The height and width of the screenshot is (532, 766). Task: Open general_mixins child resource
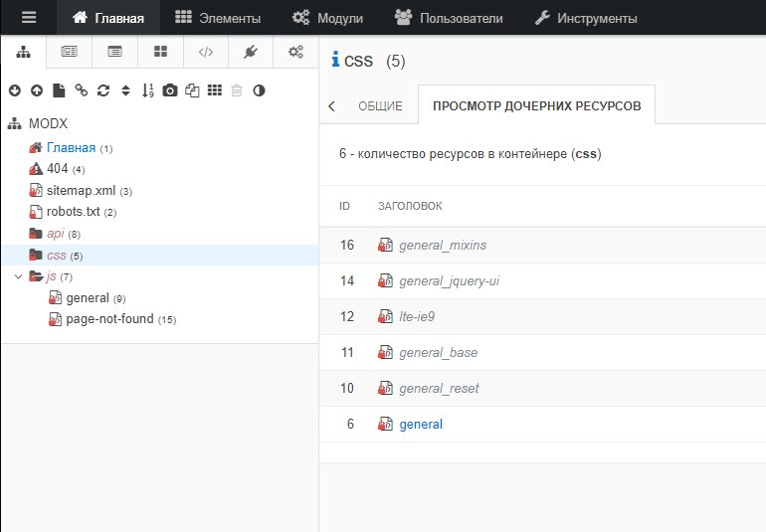(443, 245)
